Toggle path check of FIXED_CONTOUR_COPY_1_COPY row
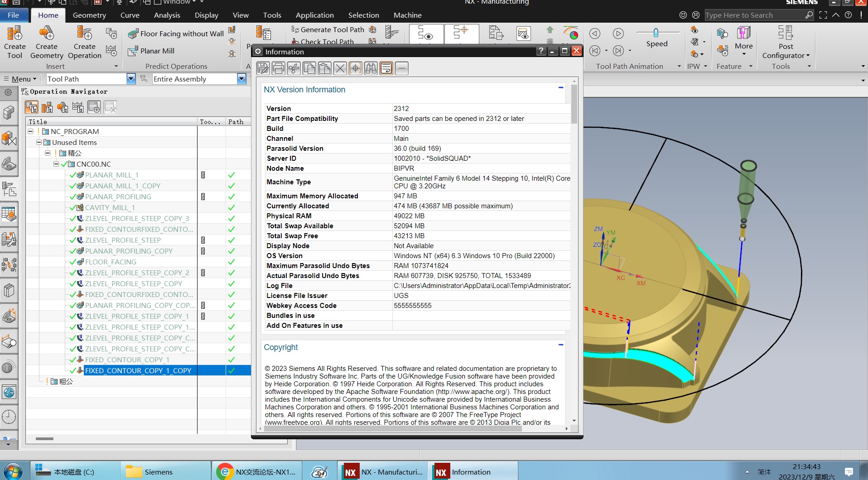 pyautogui.click(x=231, y=370)
